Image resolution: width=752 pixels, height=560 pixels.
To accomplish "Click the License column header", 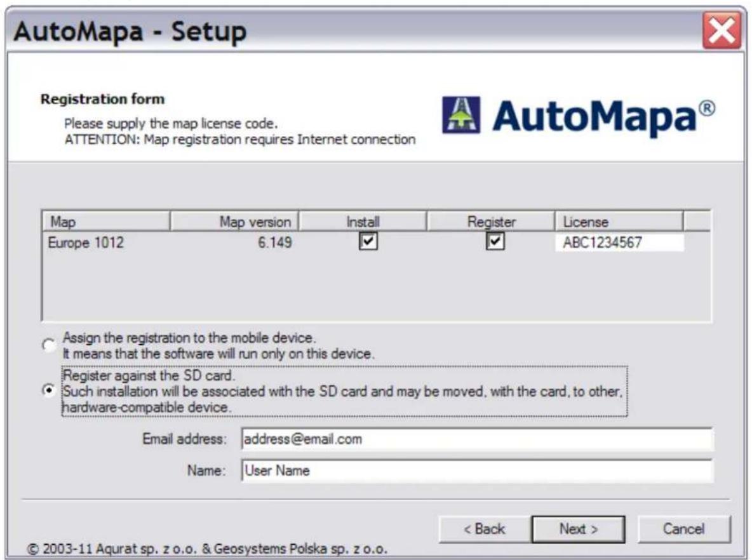I will pos(619,222).
